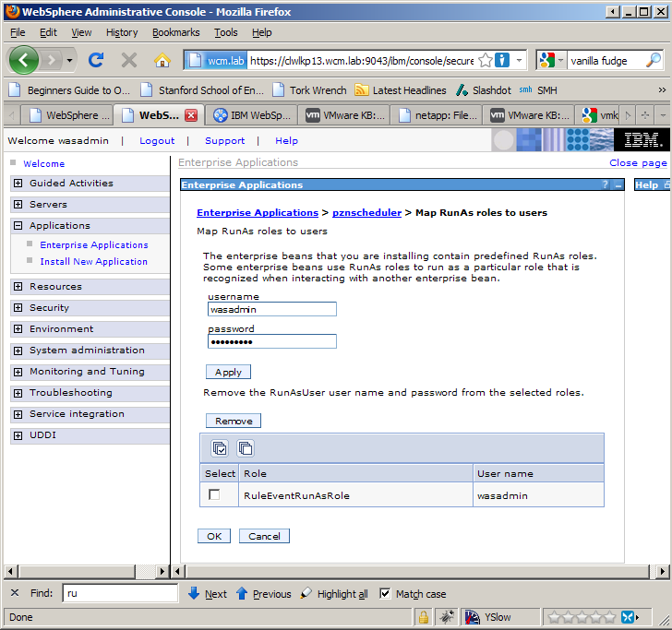Open Install New Application in navigation
Screen dimensions: 672x630
[x=93, y=261]
